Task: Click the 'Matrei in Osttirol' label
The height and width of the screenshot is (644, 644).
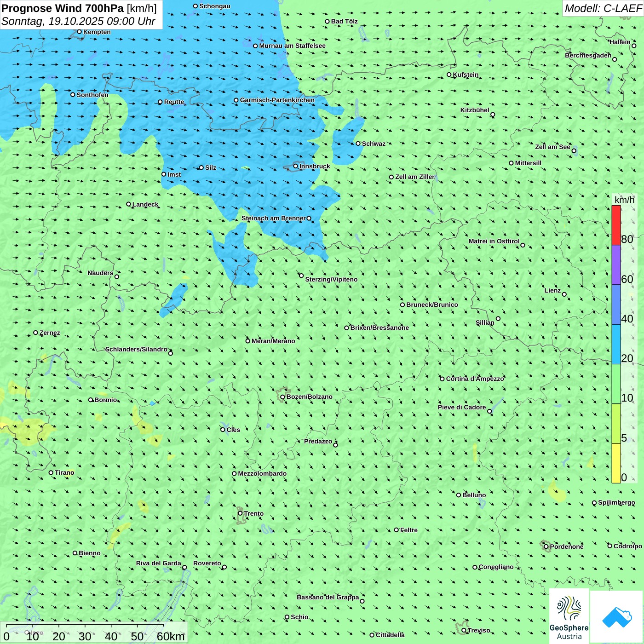Action: tap(494, 241)
